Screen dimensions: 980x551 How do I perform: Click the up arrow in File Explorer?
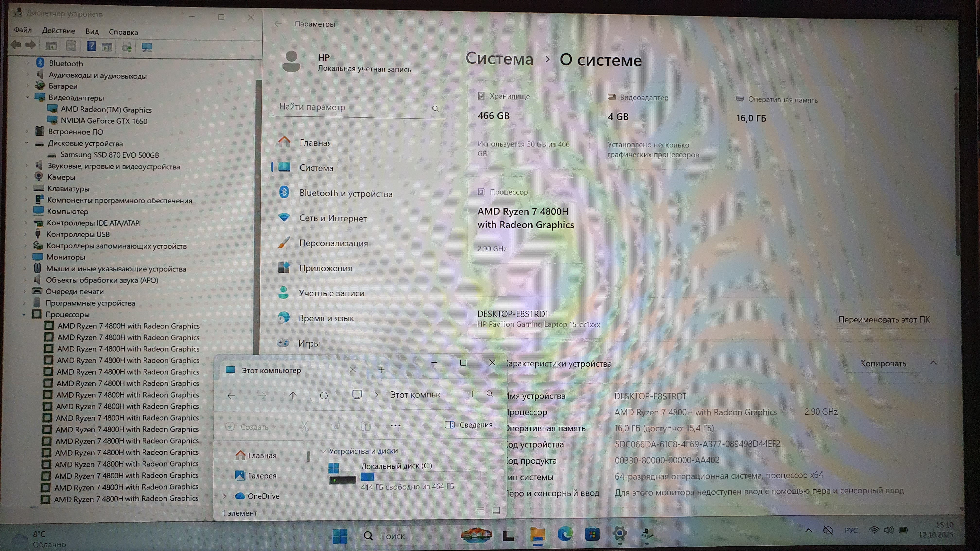pos(293,396)
